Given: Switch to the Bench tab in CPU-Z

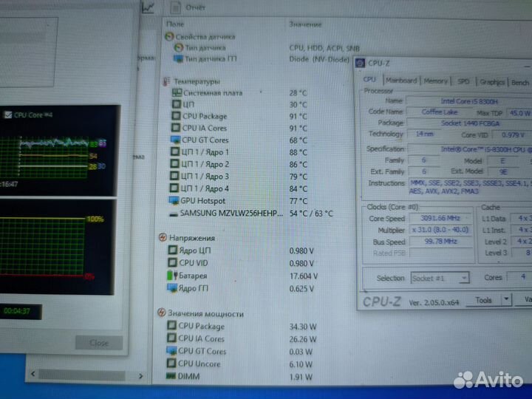Looking at the screenshot, I should 520,83.
